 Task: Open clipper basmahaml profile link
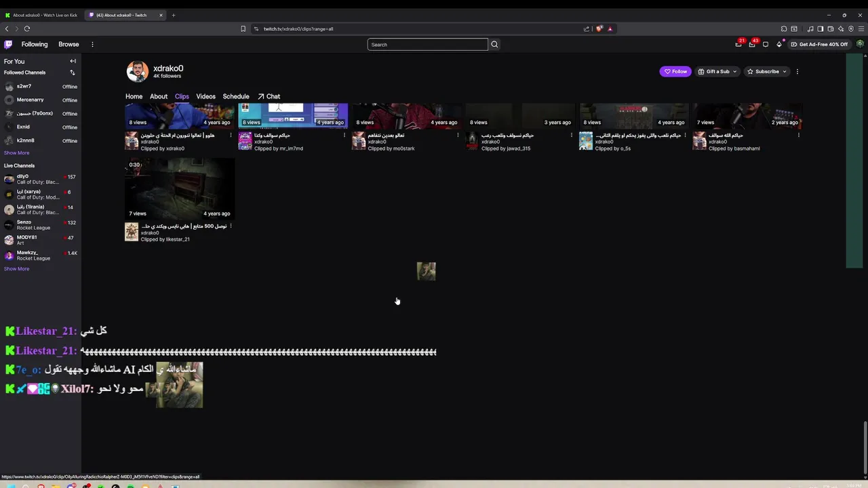click(x=734, y=148)
